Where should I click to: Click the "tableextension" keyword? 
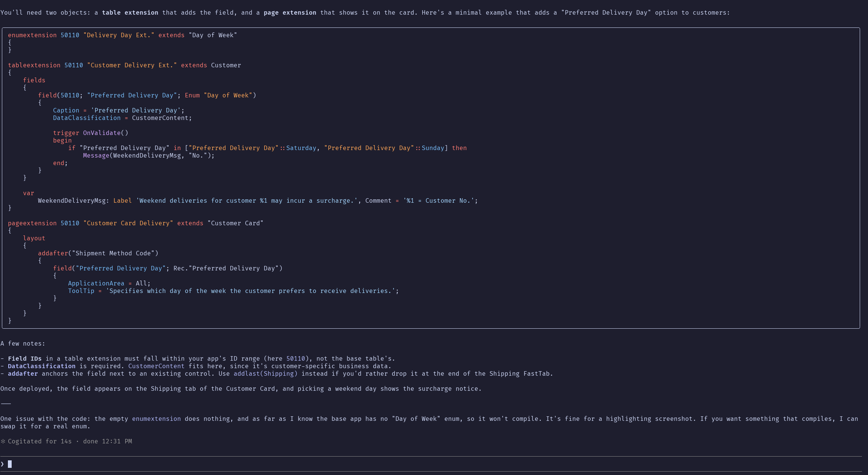[34, 65]
